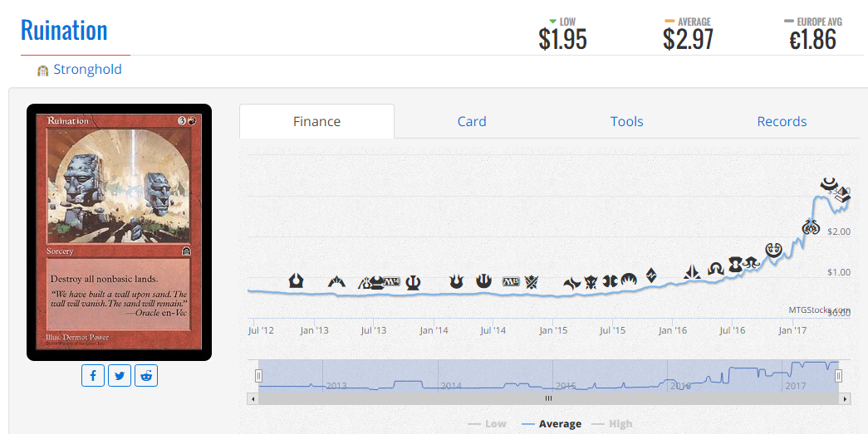Click the Born of the Gods flame marker
The width and height of the screenshot is (868, 434).
(456, 281)
